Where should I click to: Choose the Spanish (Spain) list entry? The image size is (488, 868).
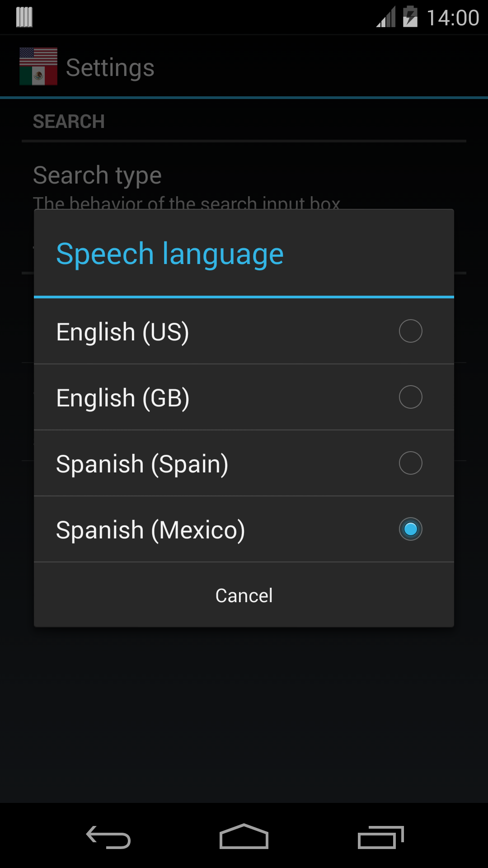244,463
